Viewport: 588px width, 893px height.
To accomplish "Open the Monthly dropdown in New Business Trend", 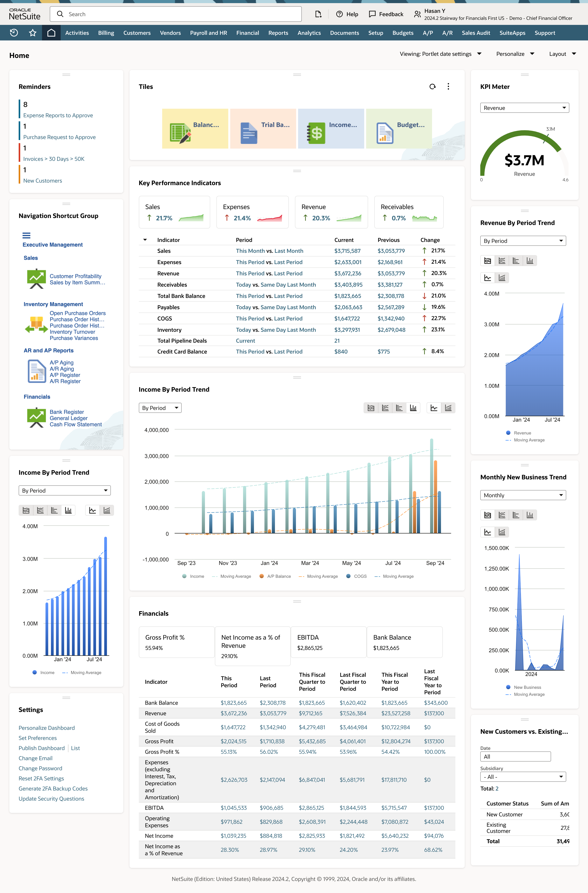I will tap(523, 495).
